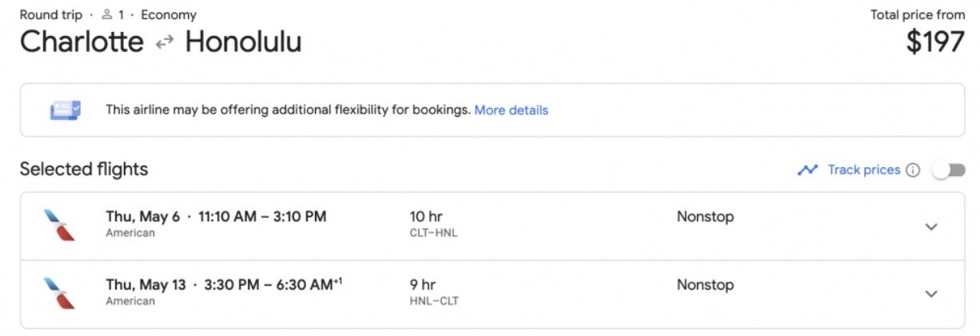Toggle the Track prices switch on
The width and height of the screenshot is (980, 336).
coord(949,170)
